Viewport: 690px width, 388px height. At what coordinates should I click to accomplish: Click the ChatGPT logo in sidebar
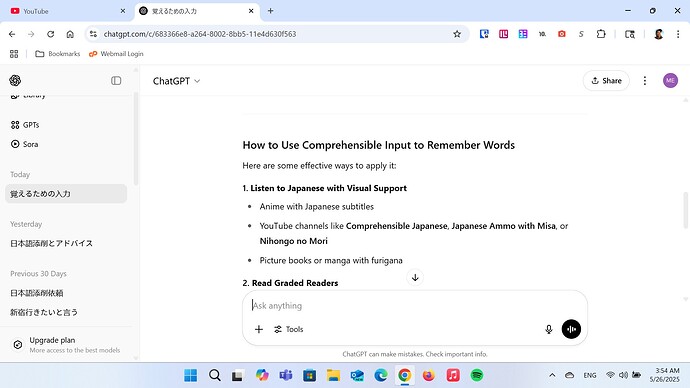15,81
